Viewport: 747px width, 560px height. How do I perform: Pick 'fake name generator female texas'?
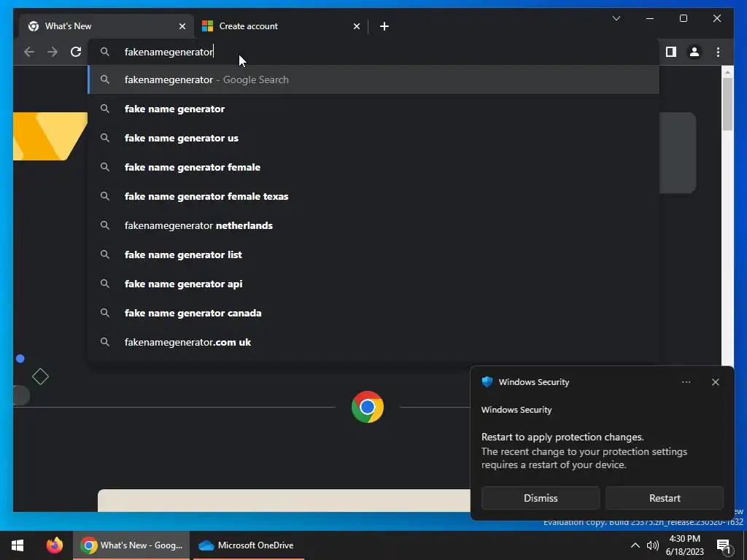pos(374,196)
